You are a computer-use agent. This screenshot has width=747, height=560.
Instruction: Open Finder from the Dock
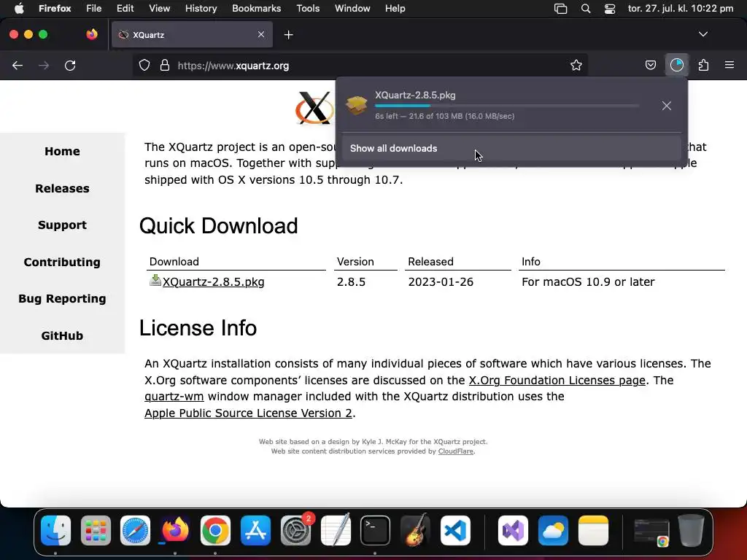[x=55, y=531]
